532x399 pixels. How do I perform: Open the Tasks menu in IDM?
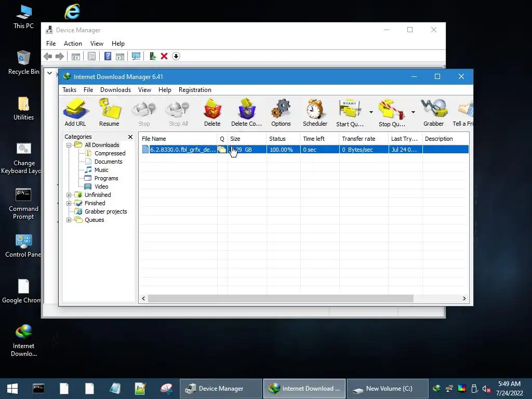(x=69, y=90)
